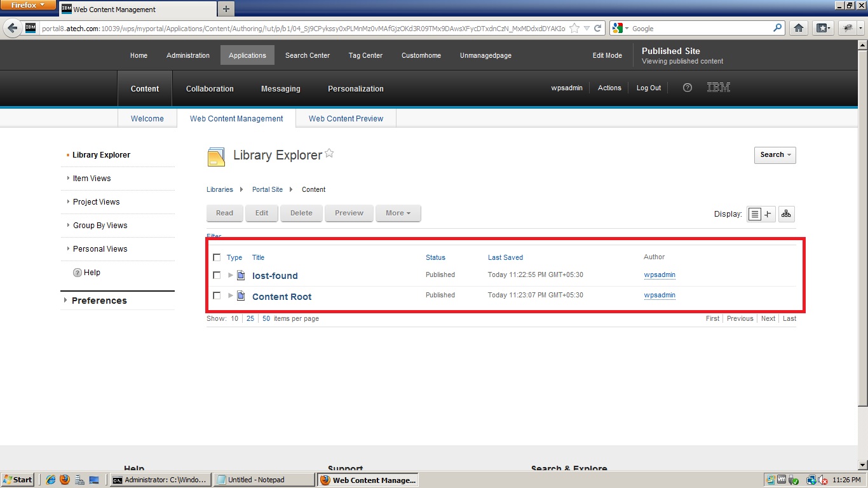Click the document icon in the Content Root row

pos(241,295)
